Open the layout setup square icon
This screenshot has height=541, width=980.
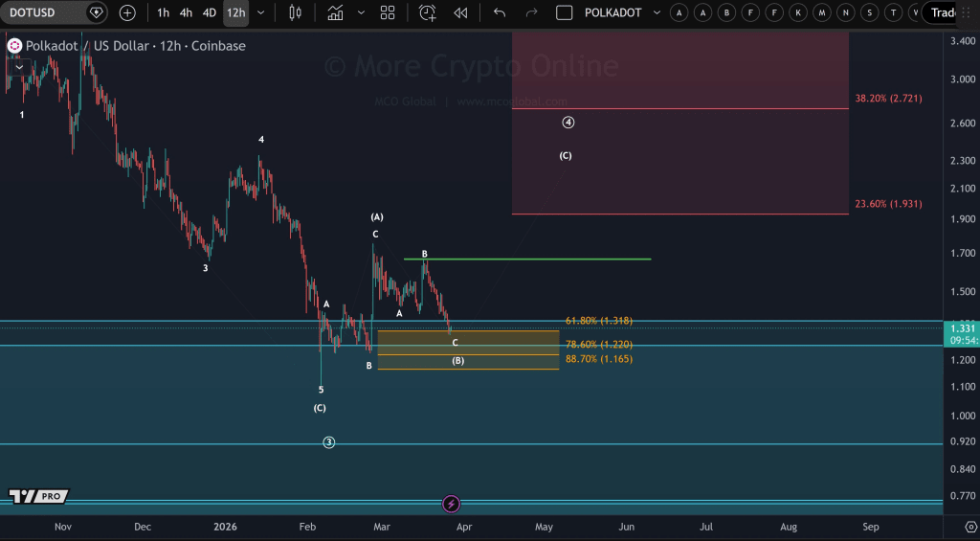565,12
